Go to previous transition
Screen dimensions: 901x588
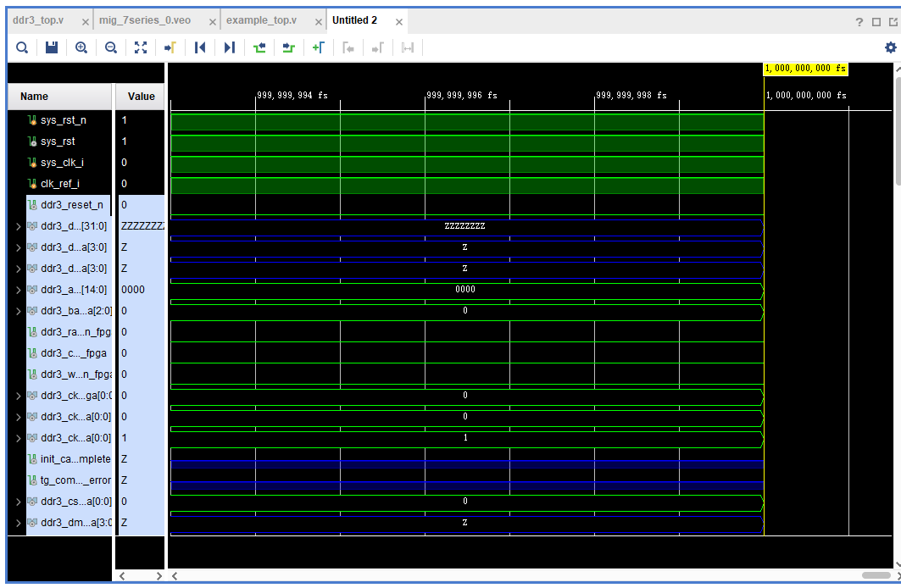259,47
